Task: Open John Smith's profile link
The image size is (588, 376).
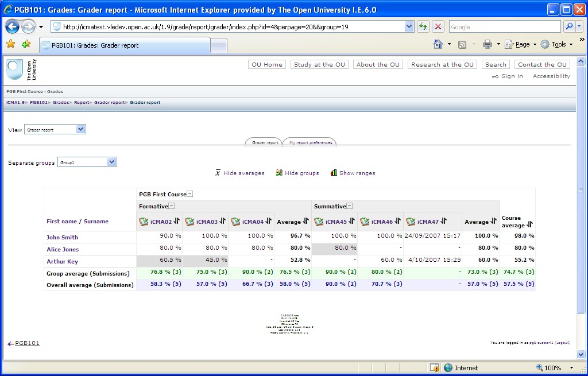Action: [62, 237]
